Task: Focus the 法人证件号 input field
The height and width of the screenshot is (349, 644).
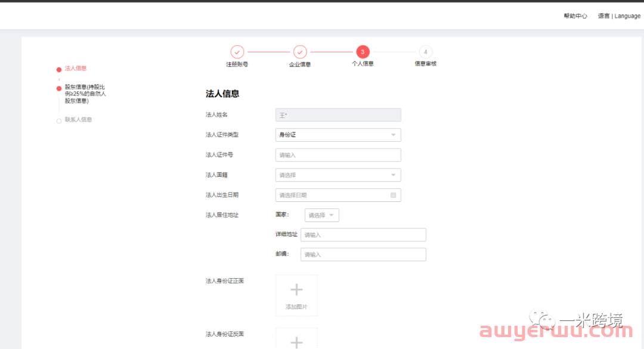Action: tap(338, 155)
